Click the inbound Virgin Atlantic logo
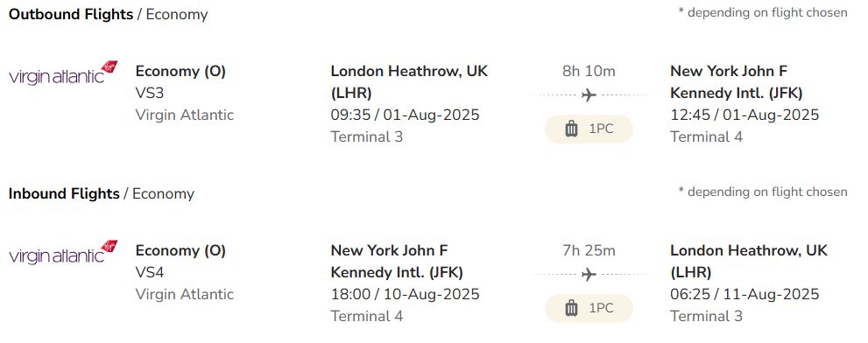This screenshot has height=343, width=868. pos(63,252)
